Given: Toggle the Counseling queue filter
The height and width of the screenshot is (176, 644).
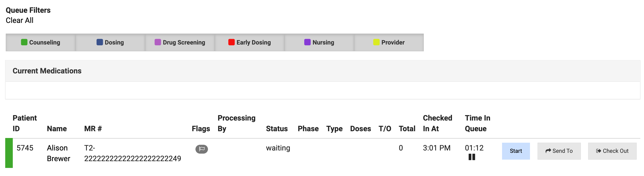Looking at the screenshot, I should click(40, 42).
